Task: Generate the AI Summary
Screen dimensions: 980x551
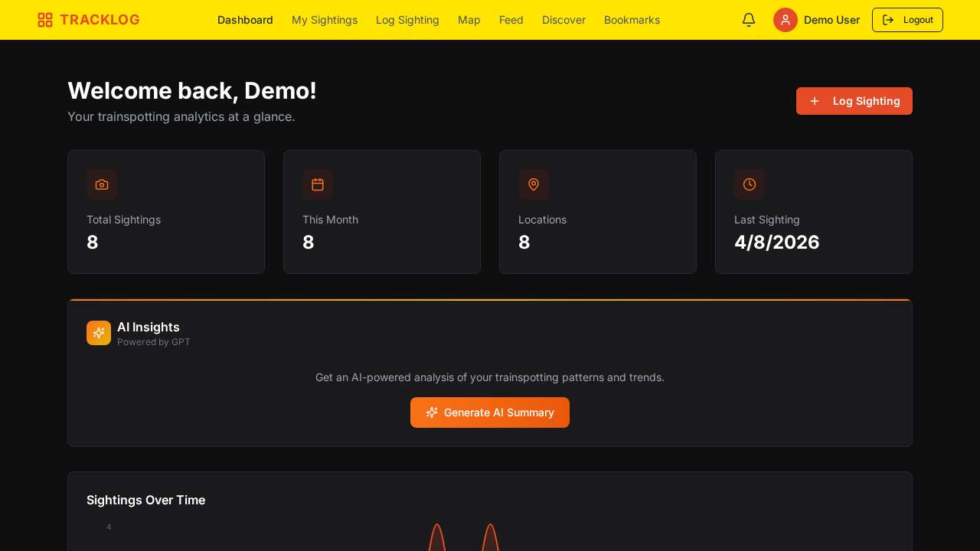Action: (490, 412)
